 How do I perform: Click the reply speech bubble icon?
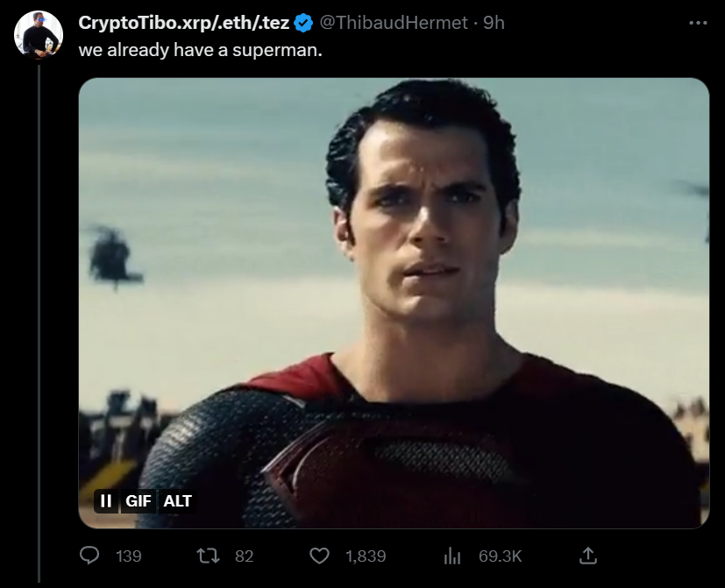tap(89, 556)
